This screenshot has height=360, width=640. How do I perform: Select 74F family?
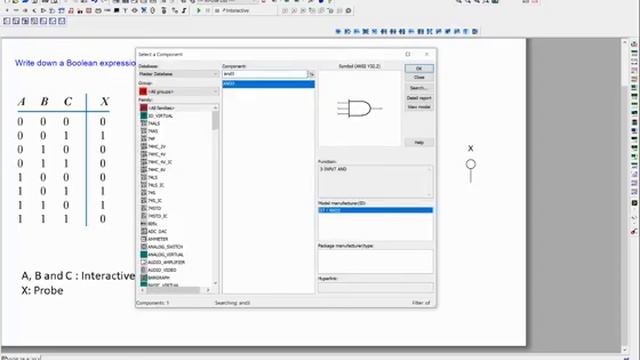pos(151,139)
